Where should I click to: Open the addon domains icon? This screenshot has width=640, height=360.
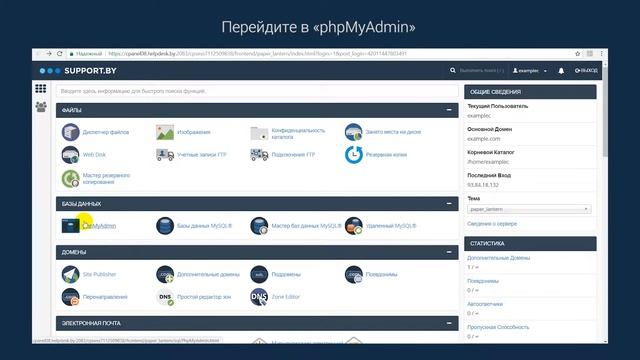pos(165,274)
